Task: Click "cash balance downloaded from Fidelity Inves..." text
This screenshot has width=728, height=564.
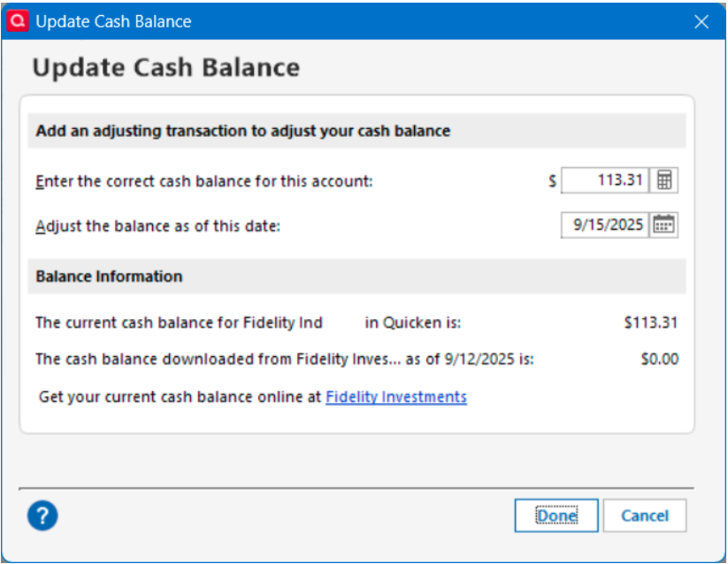Action: pyautogui.click(x=218, y=359)
